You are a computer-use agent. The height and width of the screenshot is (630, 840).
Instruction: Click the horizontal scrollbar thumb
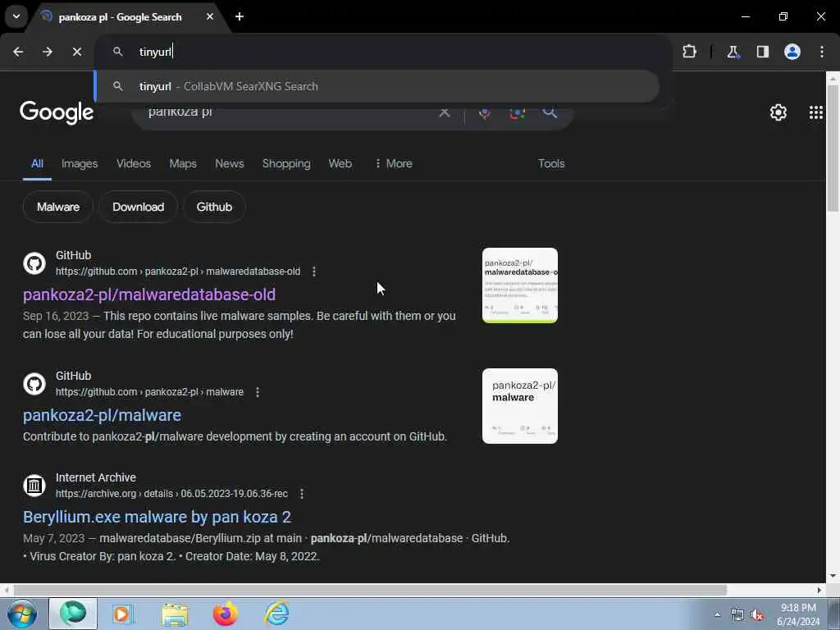coord(370,590)
